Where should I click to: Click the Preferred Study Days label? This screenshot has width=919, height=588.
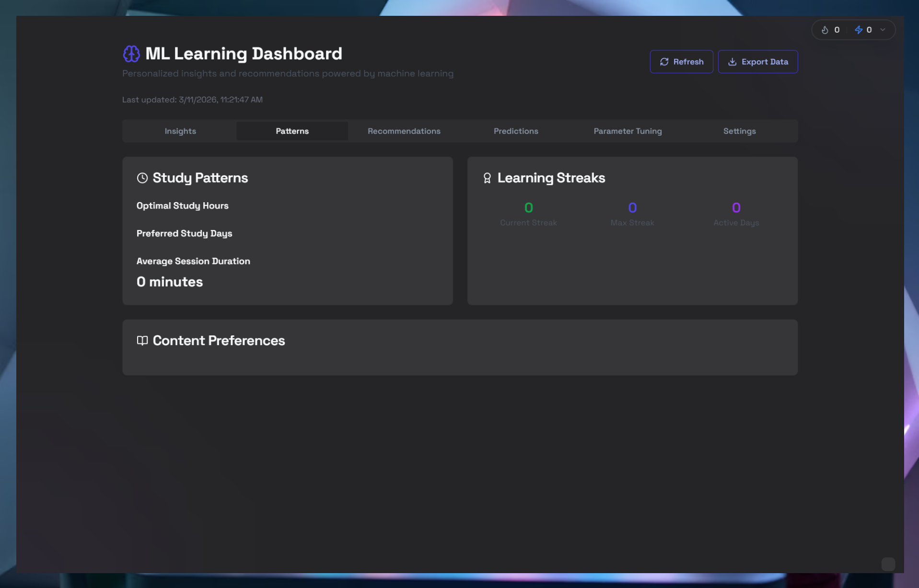[x=184, y=233]
